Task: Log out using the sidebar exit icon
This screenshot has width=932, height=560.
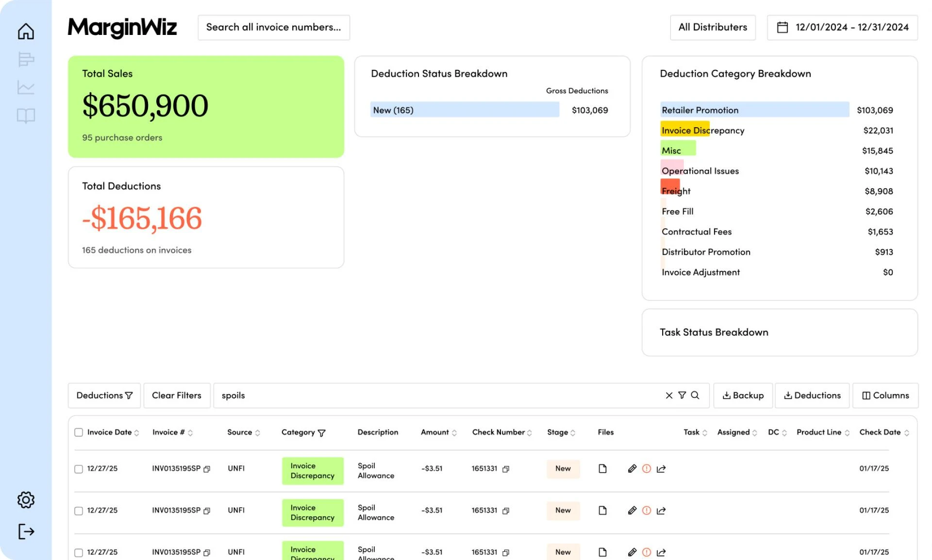Action: (x=26, y=531)
